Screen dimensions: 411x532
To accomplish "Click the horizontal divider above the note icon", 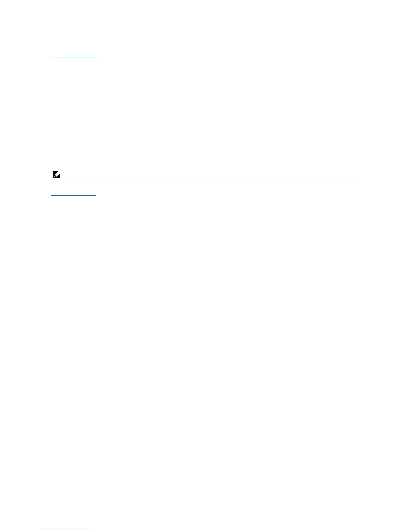I will 205,86.
